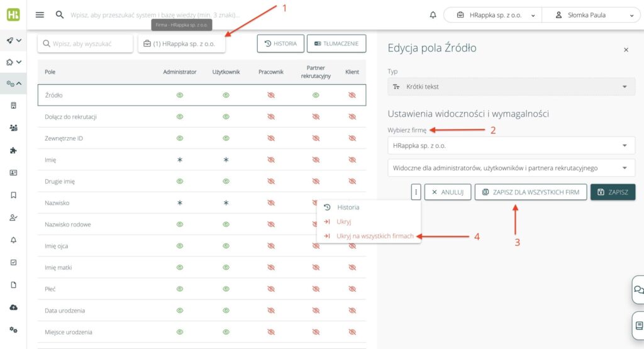Click the cloud upload sidebar icon
This screenshot has width=644, height=349.
(x=13, y=307)
